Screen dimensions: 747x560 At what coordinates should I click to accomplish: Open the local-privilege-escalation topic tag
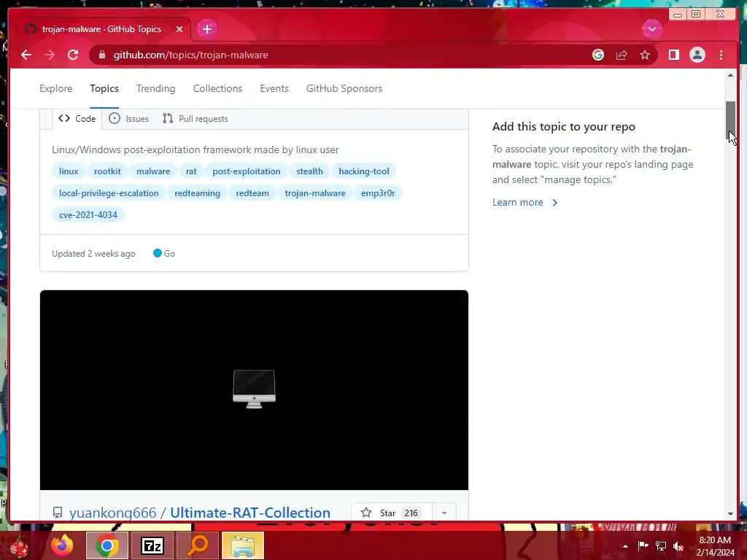pyautogui.click(x=109, y=193)
